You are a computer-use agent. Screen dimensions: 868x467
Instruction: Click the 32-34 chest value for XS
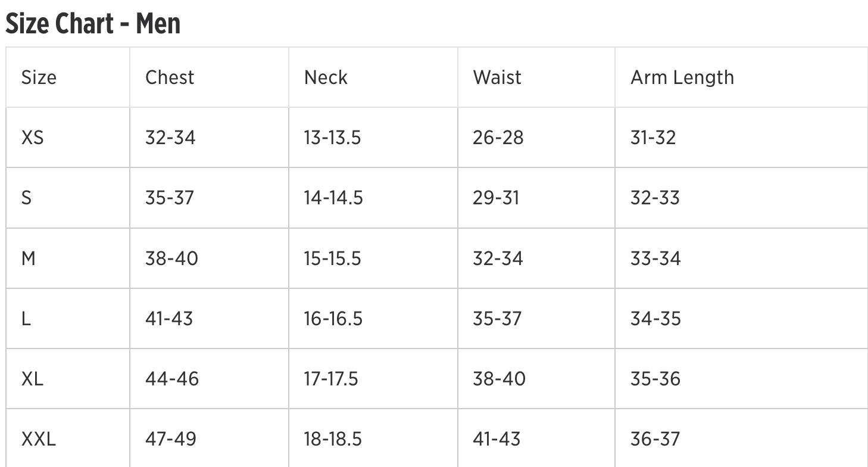coord(170,138)
